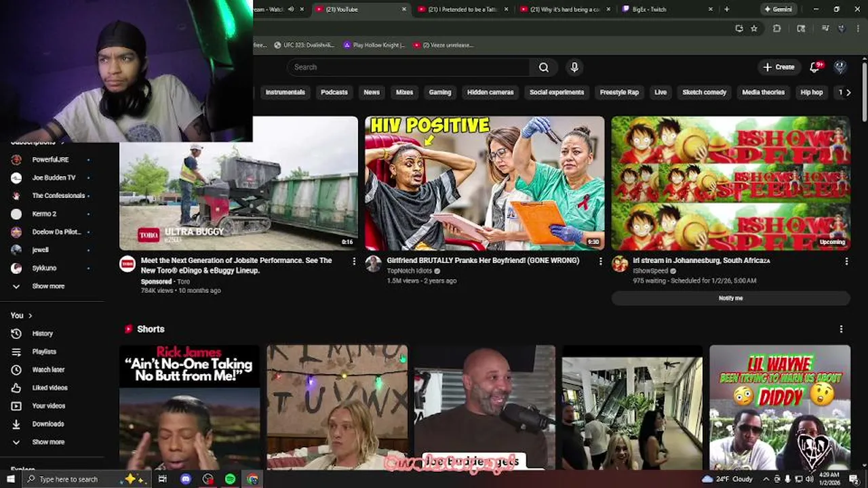Select the News filter chip
The width and height of the screenshot is (868, 488).
pos(372,92)
